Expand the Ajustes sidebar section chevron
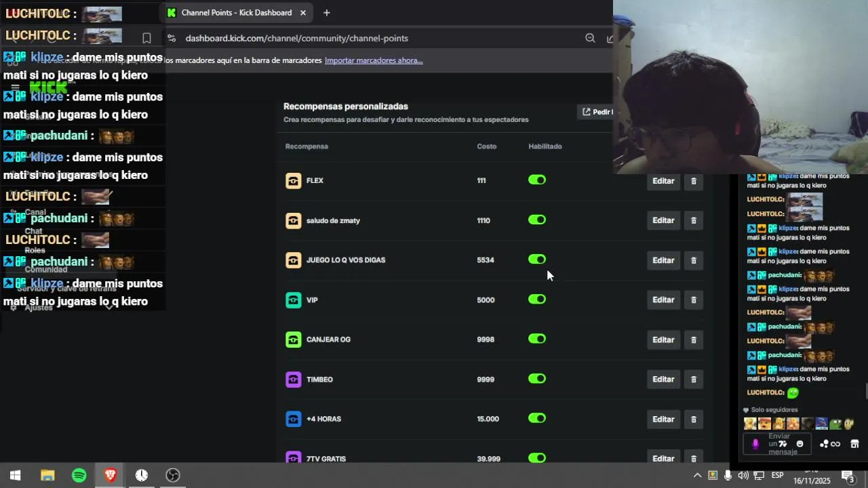Viewport: 868px width, 488px height. 109,307
